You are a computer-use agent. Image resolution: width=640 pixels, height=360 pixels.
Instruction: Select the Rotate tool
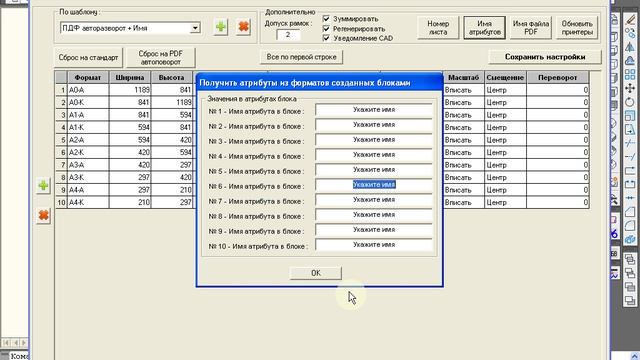[x=630, y=102]
